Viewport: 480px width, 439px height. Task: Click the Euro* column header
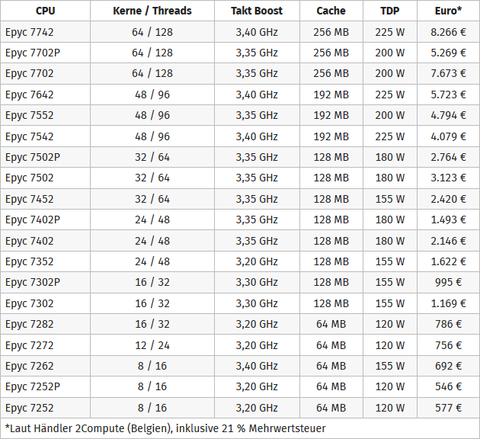(x=448, y=11)
